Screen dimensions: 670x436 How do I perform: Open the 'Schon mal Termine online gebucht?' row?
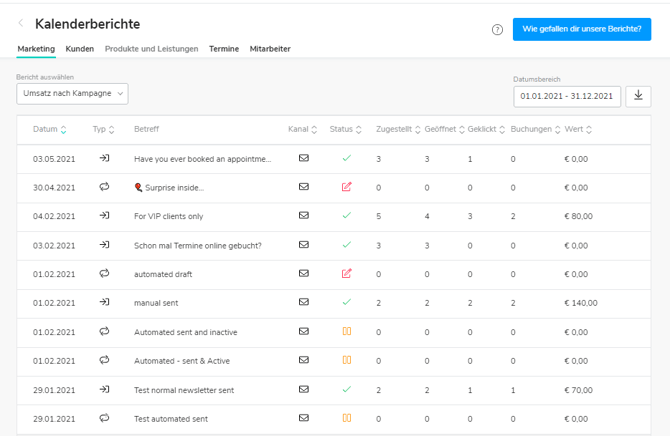[198, 245]
